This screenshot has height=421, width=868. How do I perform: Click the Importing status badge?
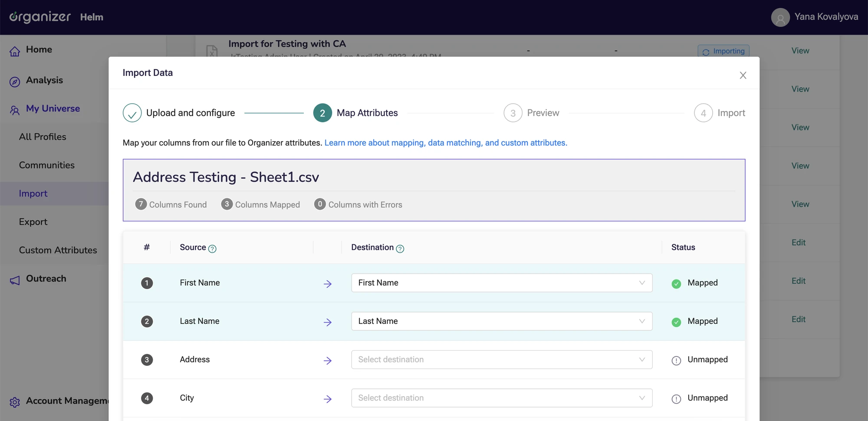[723, 51]
